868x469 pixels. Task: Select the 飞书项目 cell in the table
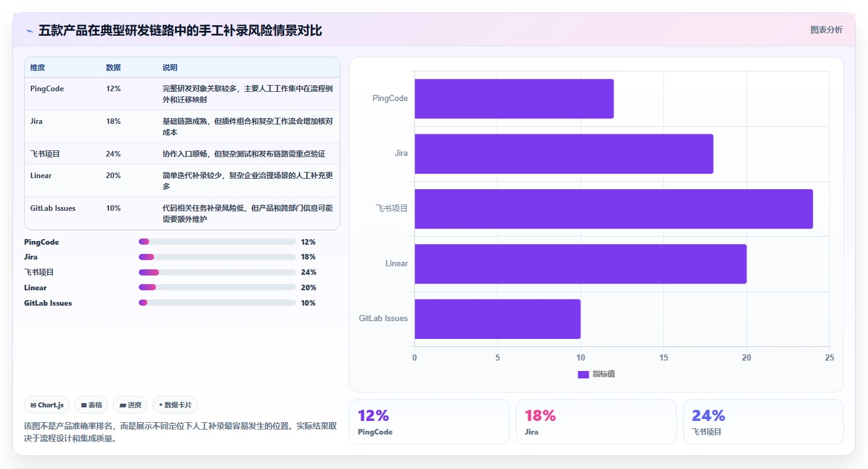45,154
